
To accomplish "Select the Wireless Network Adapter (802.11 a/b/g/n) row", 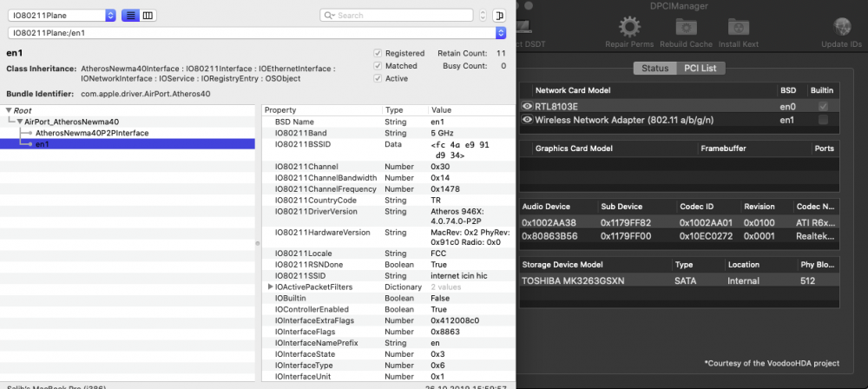I will click(680, 120).
